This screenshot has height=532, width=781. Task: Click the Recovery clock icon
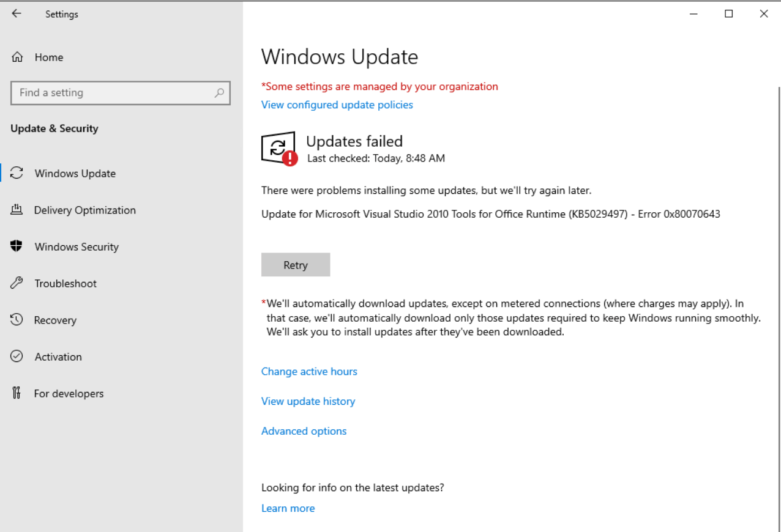17,320
